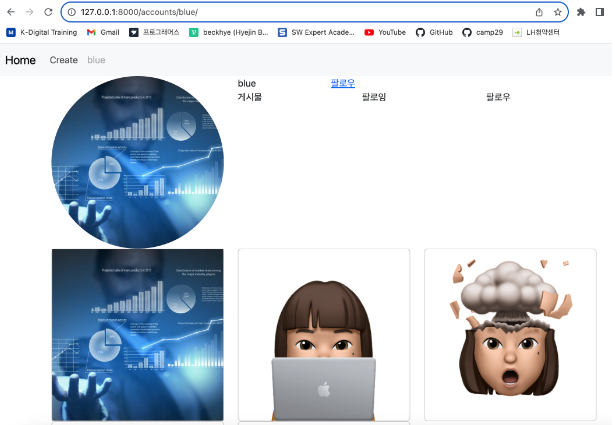The width and height of the screenshot is (615, 425).
Task: Open the YouTube bookmark
Action: click(x=385, y=33)
